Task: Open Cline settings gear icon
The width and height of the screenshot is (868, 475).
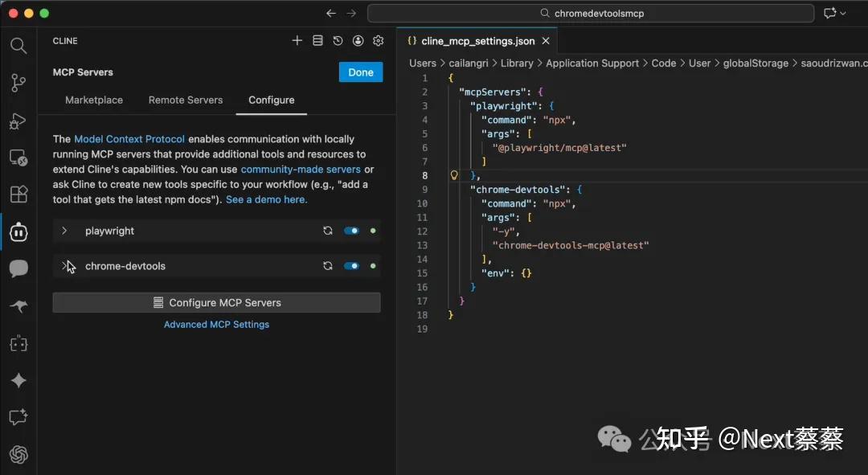Action: point(379,41)
